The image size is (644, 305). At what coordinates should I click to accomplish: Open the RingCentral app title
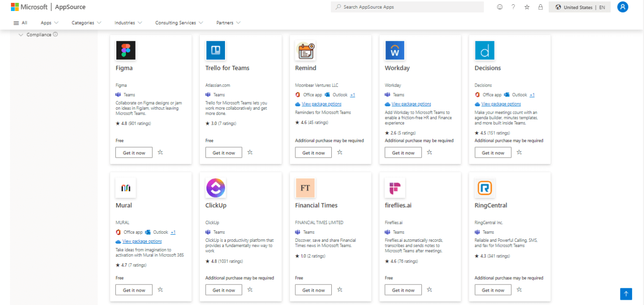point(491,205)
